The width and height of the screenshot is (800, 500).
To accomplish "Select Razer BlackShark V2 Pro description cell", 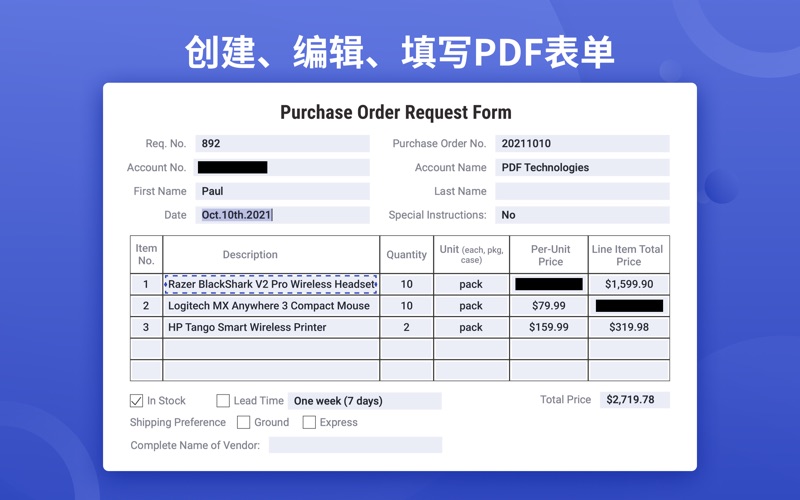I will (x=271, y=284).
